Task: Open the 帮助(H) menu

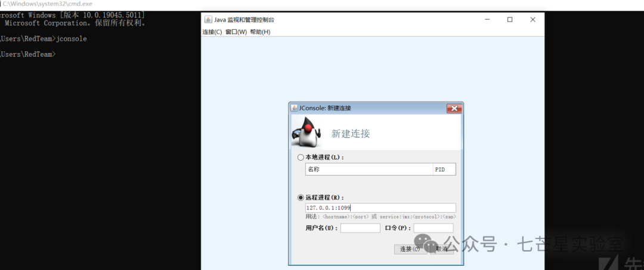Action: pyautogui.click(x=261, y=32)
